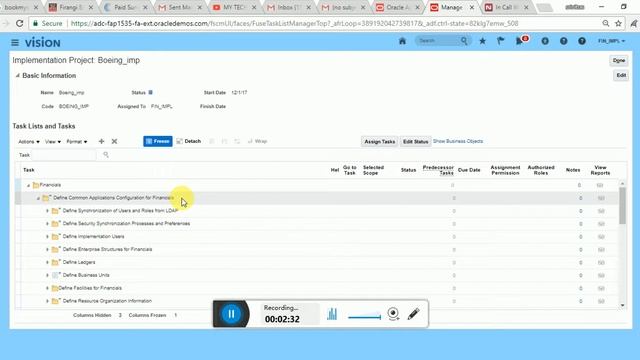Adjust the recorder volume slider
Viewport: 640px width, 360px height.
point(364,317)
